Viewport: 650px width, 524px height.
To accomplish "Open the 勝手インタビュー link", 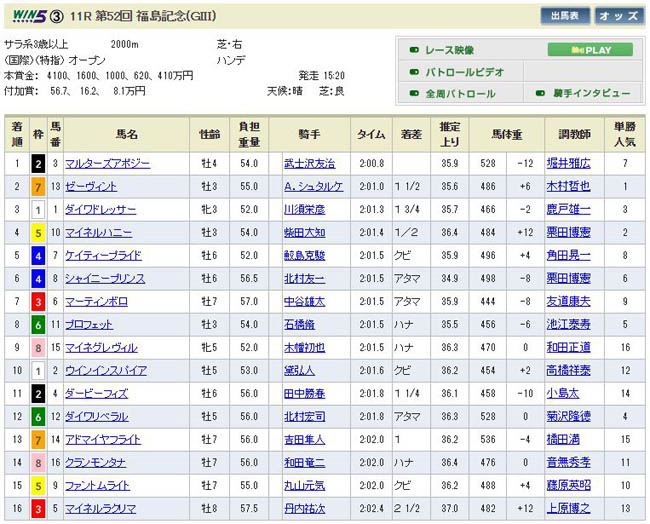I will [591, 94].
